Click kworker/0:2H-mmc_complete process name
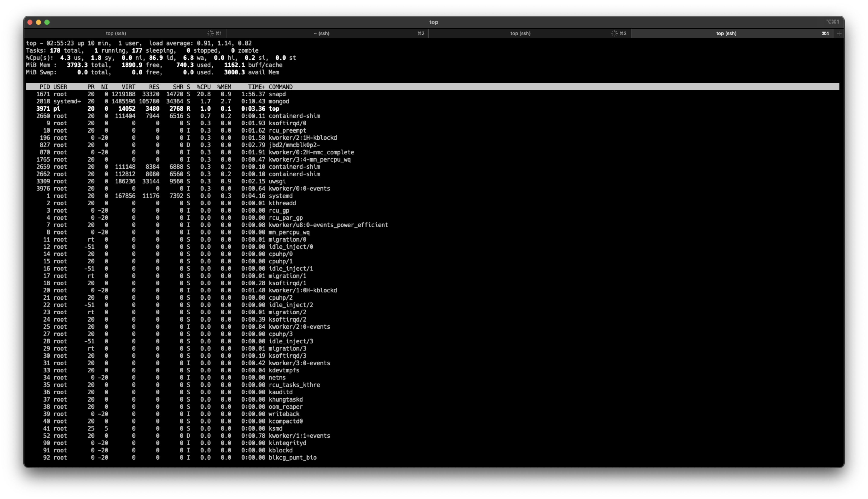Screen dimensions: 868x499 [x=311, y=152]
